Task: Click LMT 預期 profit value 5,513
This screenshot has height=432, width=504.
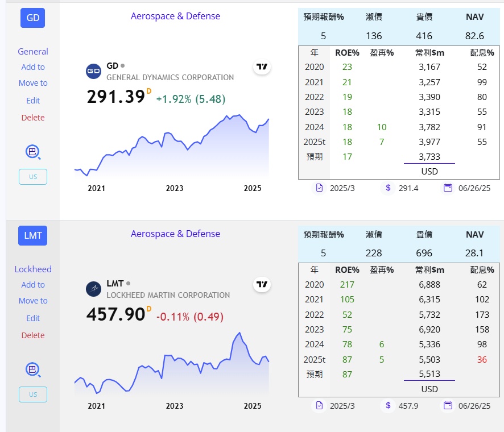Action: click(x=429, y=374)
